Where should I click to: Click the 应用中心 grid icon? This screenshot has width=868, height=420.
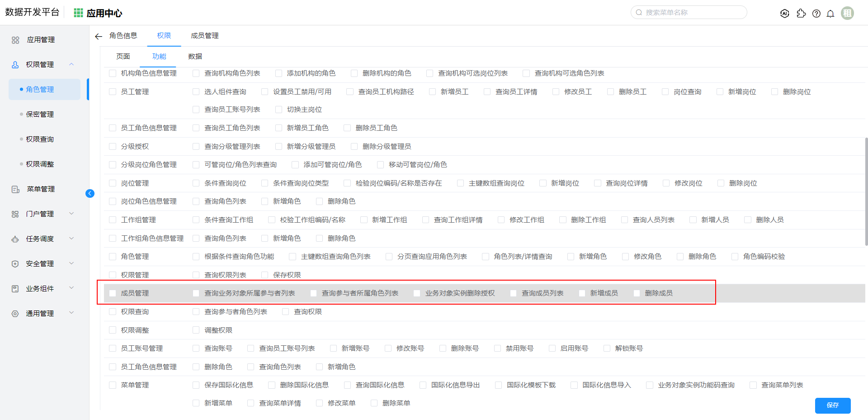[x=79, y=13]
